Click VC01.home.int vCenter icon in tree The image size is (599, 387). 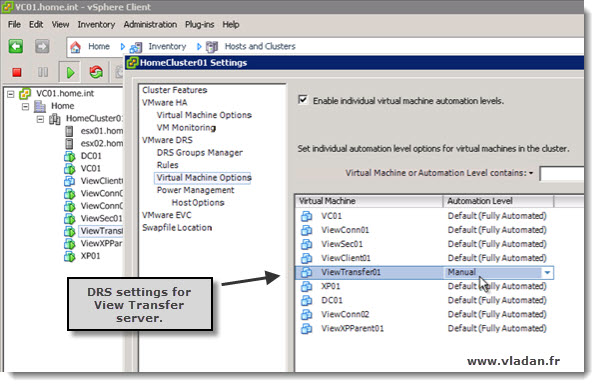pyautogui.click(x=25, y=93)
